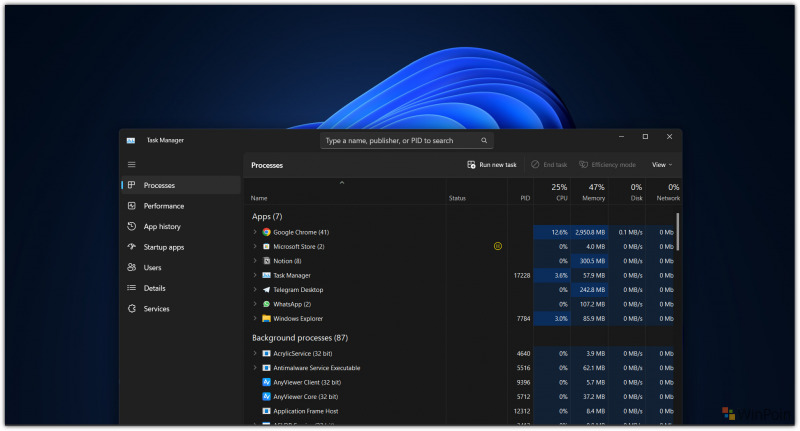Select the Apps (7) group header
Viewport: 800px width, 431px height.
[x=267, y=217]
